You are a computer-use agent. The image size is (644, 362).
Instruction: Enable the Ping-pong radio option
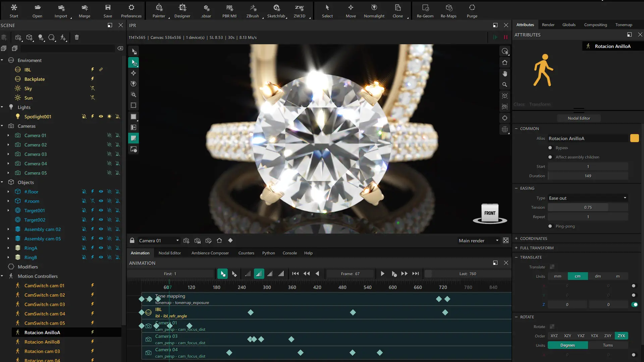point(550,226)
